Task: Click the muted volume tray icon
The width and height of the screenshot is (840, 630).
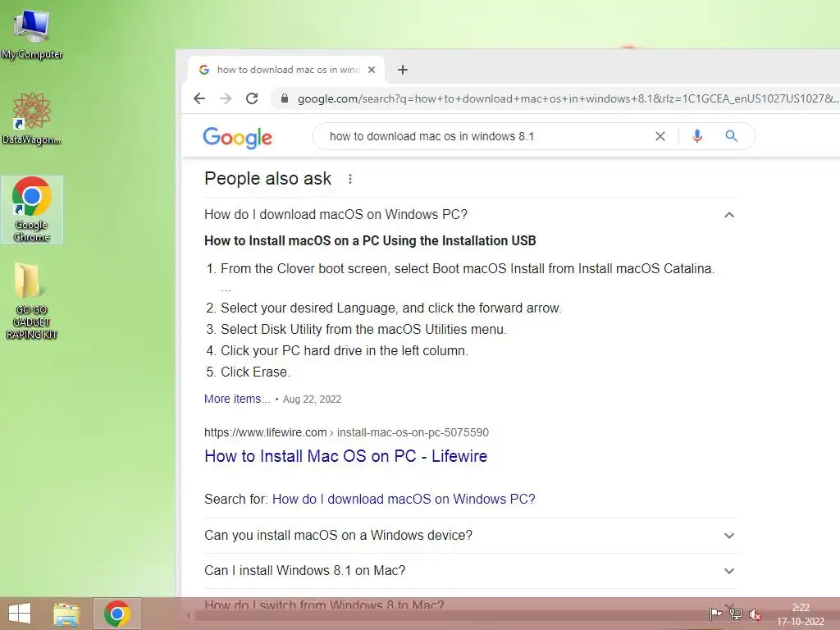Action: coord(756,614)
